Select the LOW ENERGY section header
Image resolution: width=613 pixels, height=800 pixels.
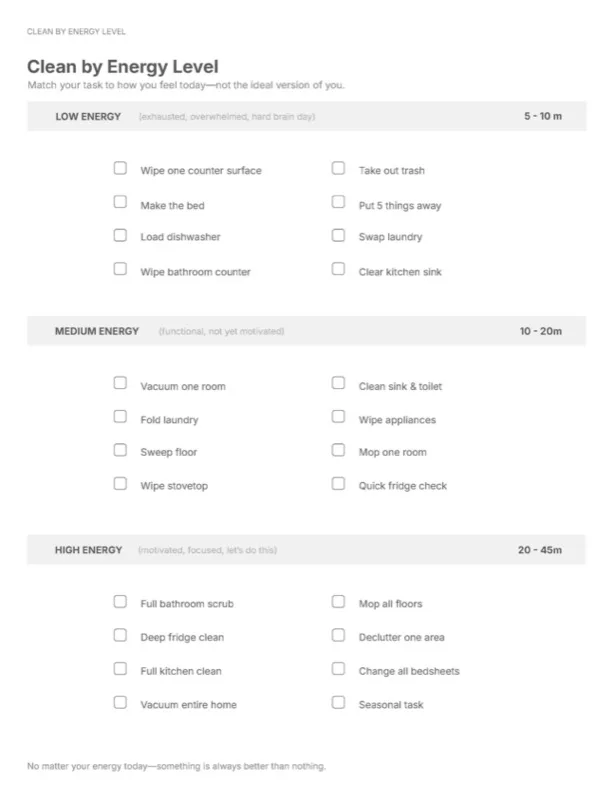[x=307, y=116]
